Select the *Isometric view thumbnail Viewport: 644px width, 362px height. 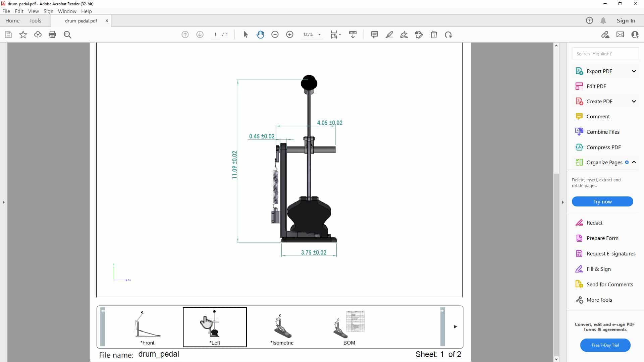(x=281, y=327)
